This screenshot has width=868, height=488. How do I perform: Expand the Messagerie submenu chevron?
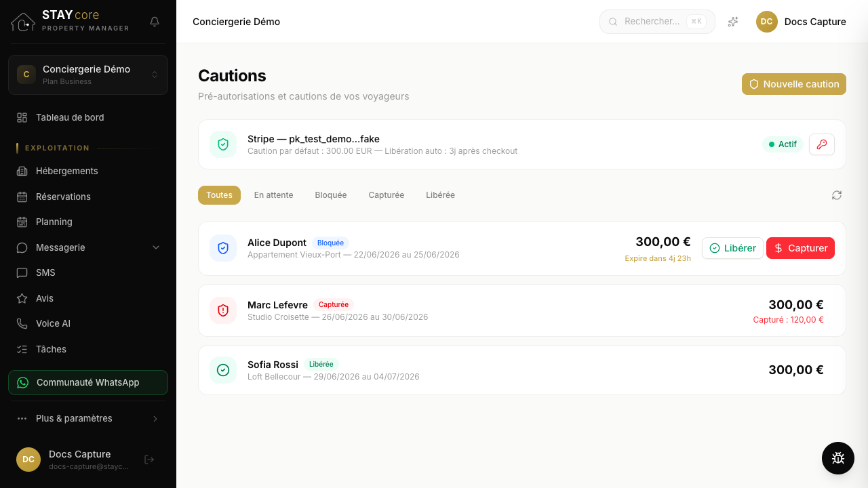(x=156, y=247)
